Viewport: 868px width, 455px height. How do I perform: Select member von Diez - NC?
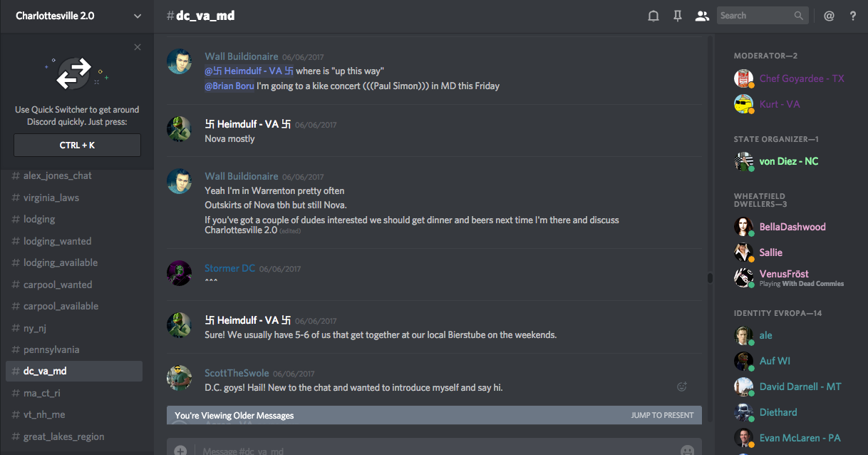[788, 161]
